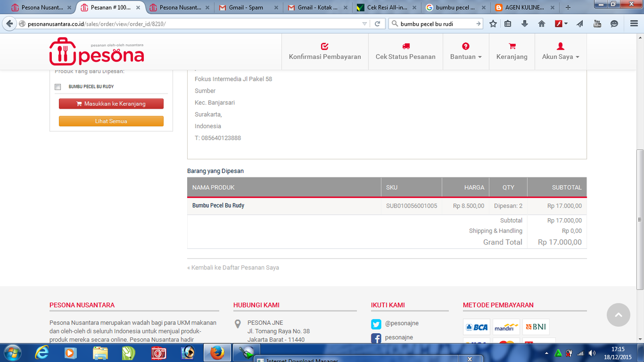Screen dimensions: 644x362
Task: Click the paper plane send icon
Action: point(580,24)
